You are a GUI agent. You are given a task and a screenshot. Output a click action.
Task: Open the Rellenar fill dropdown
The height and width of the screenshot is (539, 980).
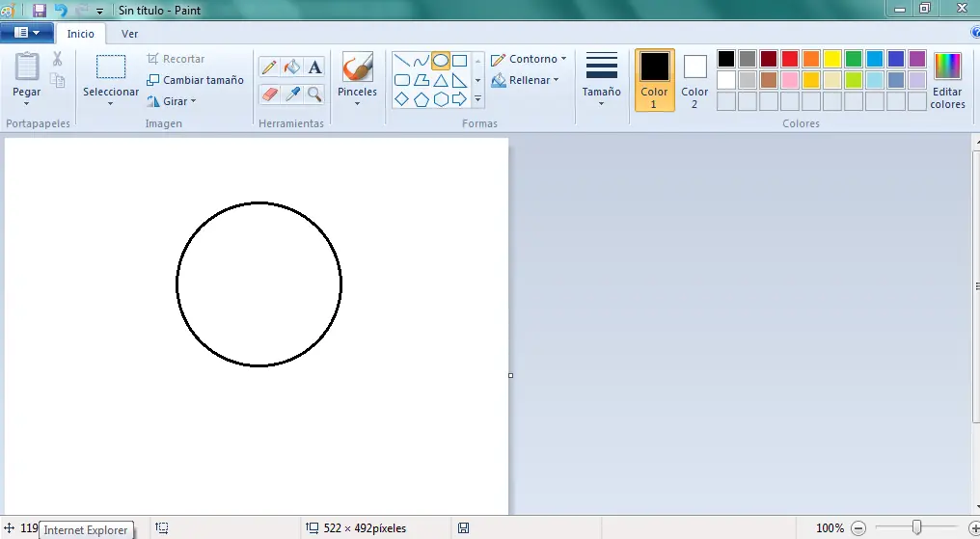(525, 80)
